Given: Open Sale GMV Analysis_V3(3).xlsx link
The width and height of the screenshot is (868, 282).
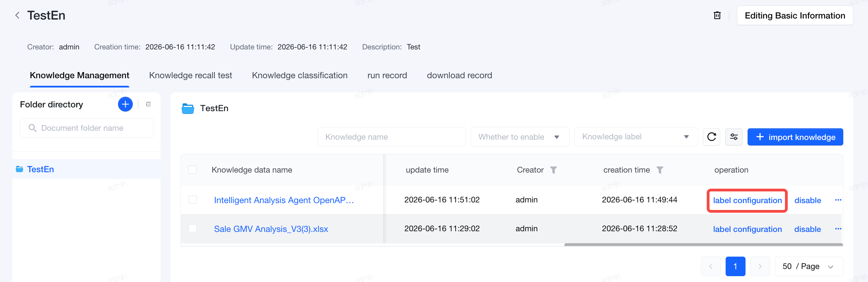Looking at the screenshot, I should coord(271,229).
